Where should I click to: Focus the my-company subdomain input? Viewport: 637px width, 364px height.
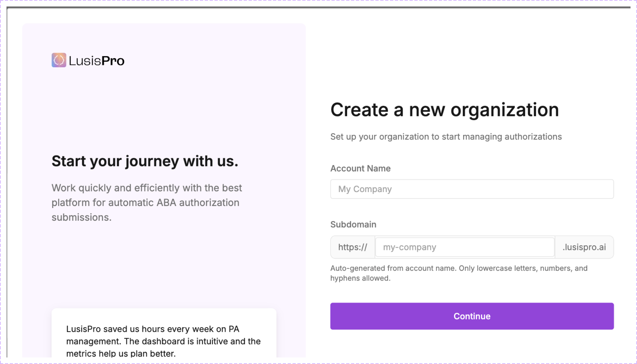tap(464, 247)
